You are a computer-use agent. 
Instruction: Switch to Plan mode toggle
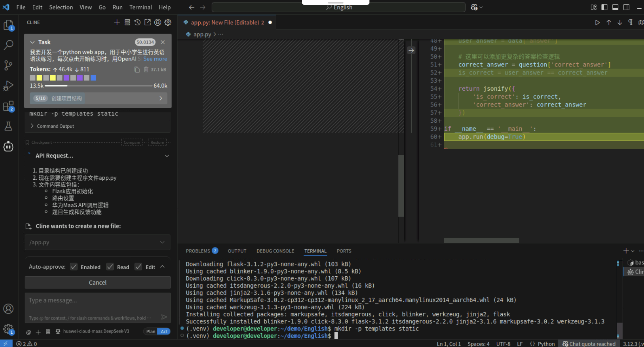tap(151, 332)
